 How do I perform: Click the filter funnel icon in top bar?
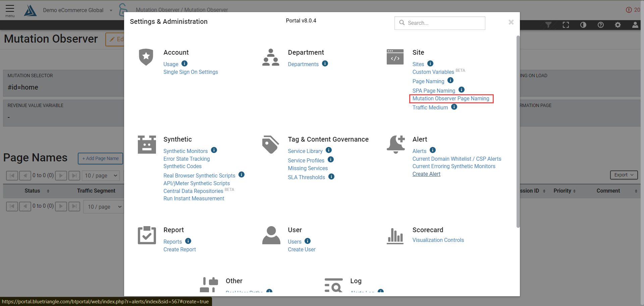(548, 25)
